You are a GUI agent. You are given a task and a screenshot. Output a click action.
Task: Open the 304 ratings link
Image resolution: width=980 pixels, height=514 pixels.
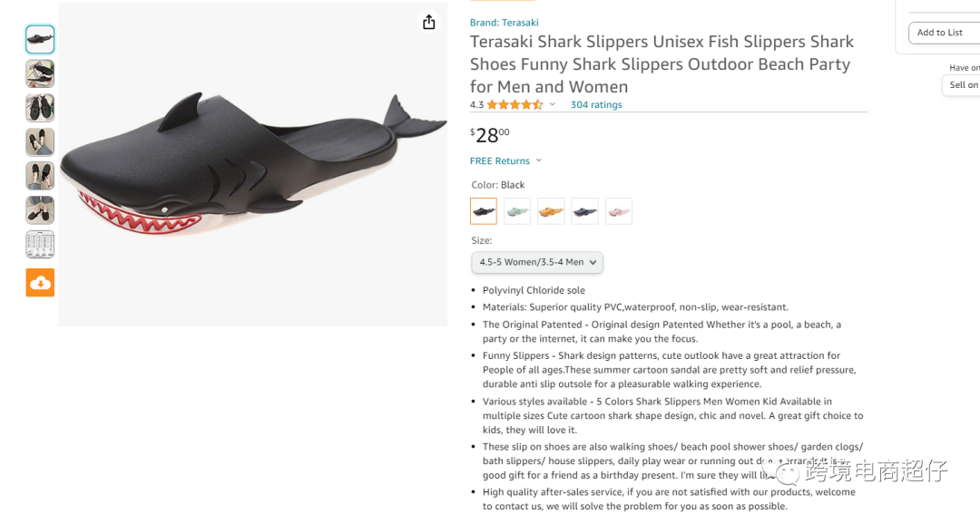(596, 105)
